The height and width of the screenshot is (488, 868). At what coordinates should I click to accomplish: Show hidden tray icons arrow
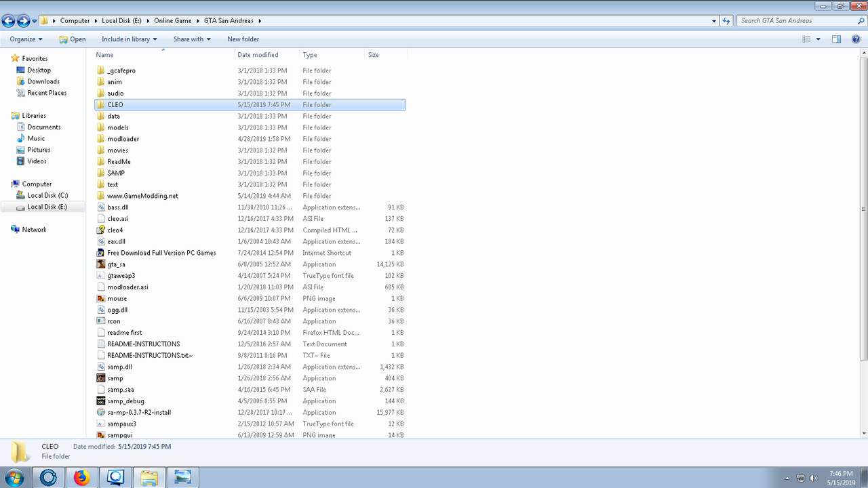click(787, 478)
